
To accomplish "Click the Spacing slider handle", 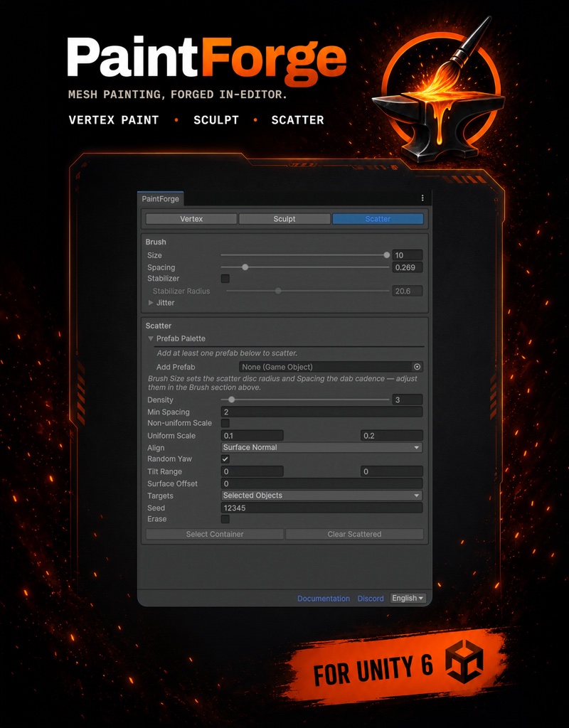I will coord(245,267).
